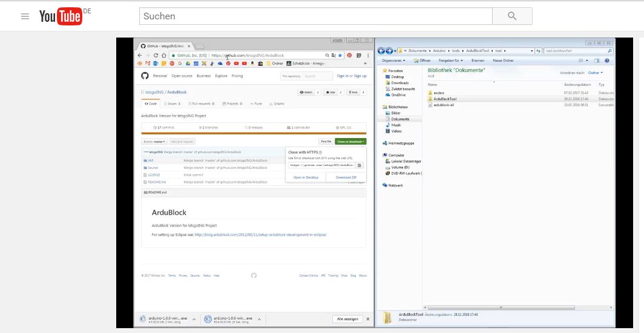The height and width of the screenshot is (333, 644).
Task: Open the YouTube hamburger menu
Action: pyautogui.click(x=25, y=16)
